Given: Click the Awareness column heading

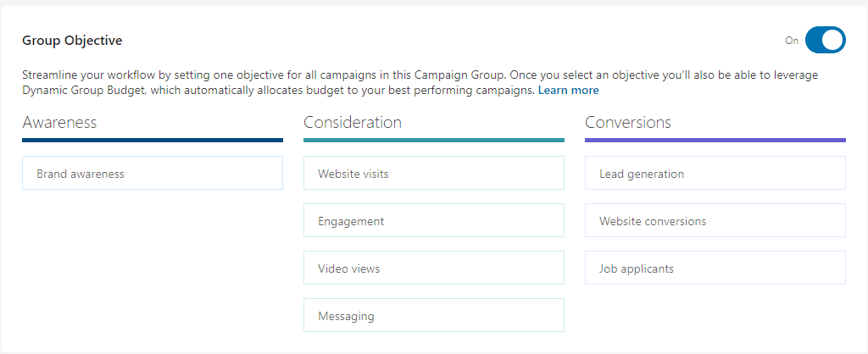Looking at the screenshot, I should pyautogui.click(x=59, y=123).
